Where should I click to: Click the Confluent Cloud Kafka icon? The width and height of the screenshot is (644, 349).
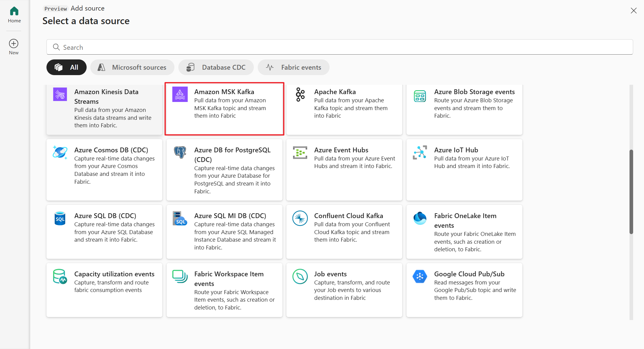tap(300, 218)
